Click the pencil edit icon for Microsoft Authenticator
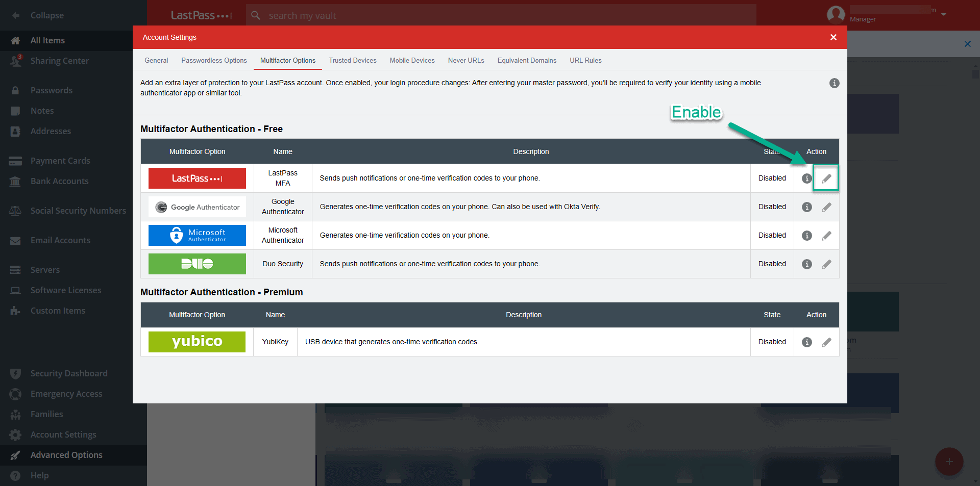The image size is (980, 486). click(x=826, y=236)
